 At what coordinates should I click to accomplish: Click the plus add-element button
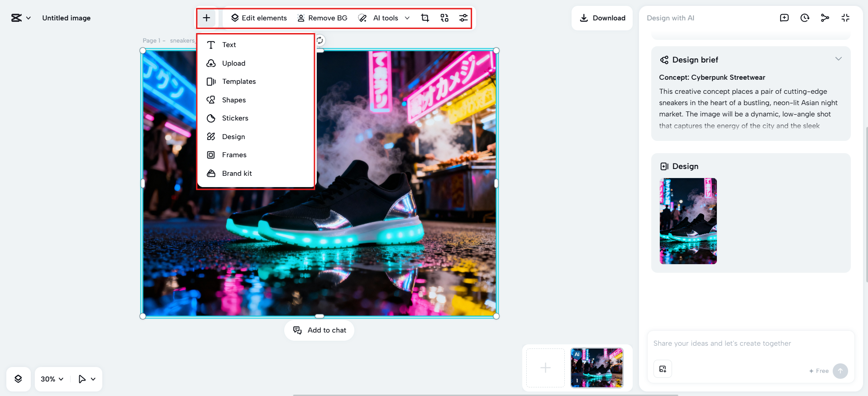point(206,18)
